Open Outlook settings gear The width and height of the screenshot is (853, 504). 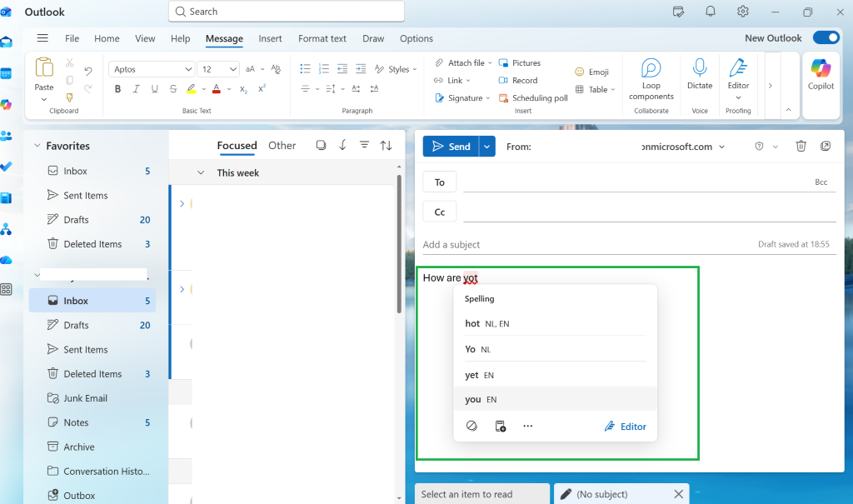click(742, 12)
